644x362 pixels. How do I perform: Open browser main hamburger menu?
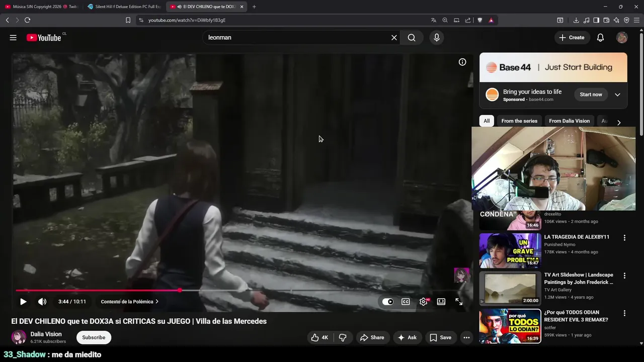[x=636, y=20]
